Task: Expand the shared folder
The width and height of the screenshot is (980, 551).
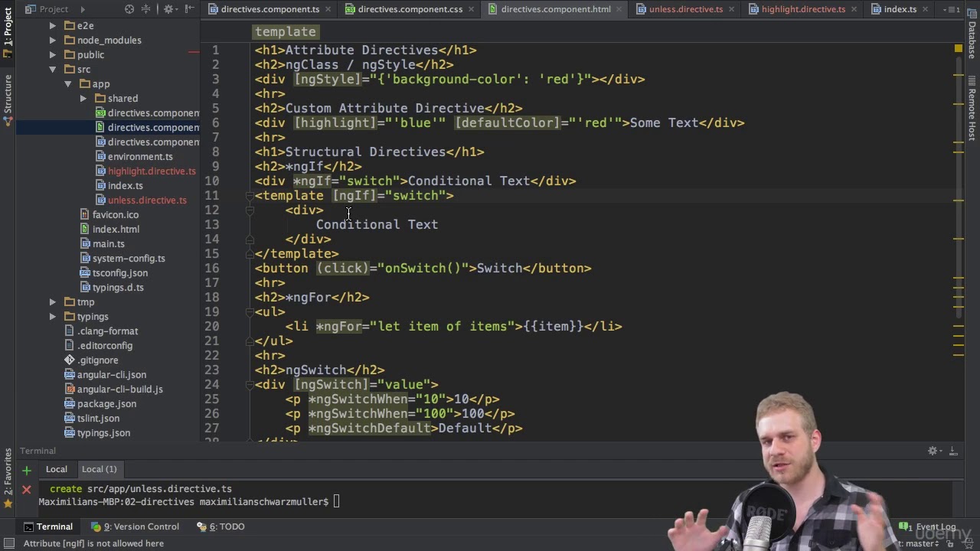Action: click(x=83, y=98)
